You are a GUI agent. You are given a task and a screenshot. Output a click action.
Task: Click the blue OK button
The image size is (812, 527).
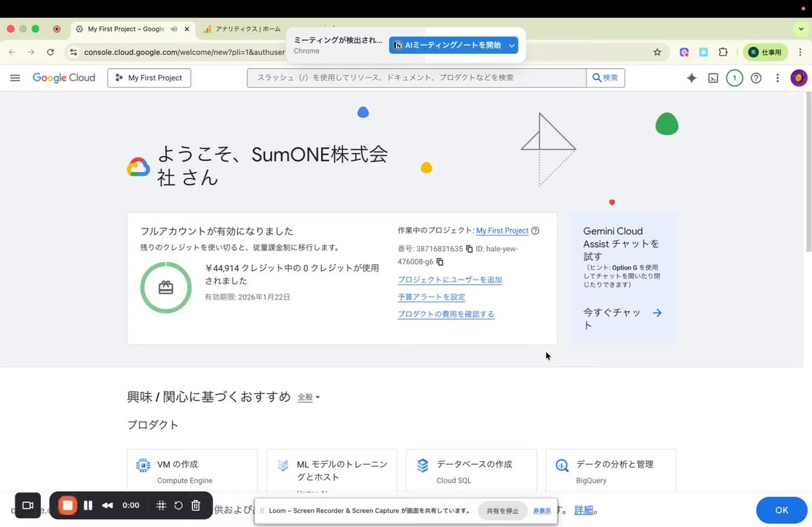(x=781, y=510)
